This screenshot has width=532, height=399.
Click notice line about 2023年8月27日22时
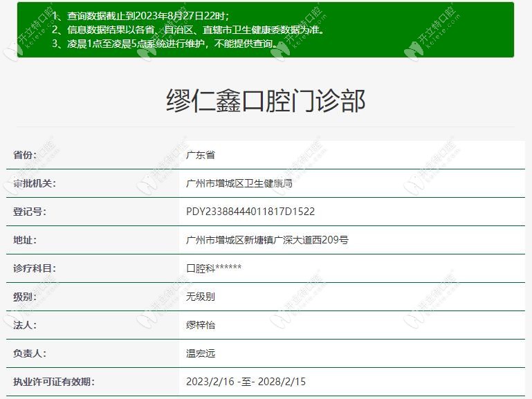(x=140, y=16)
